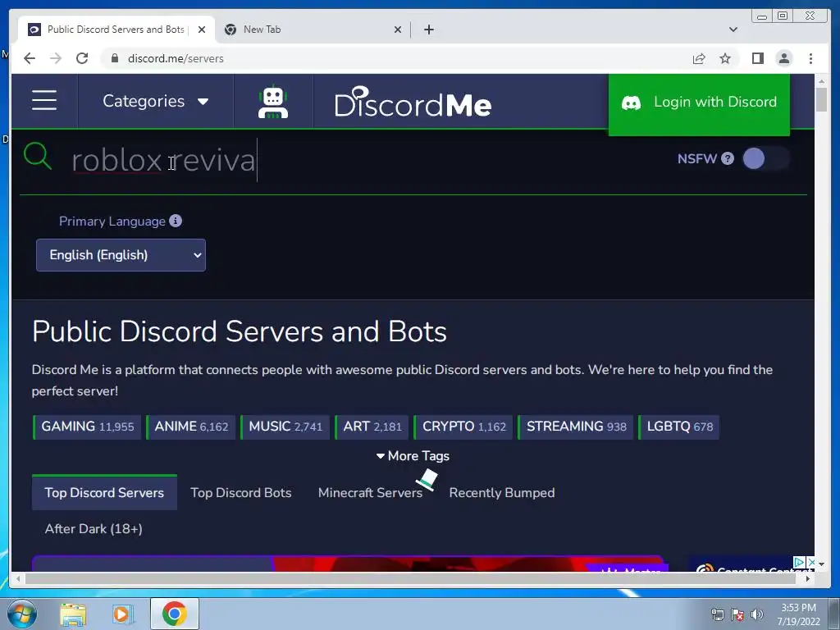Click the vertical page scrollbar thumb
The image size is (840, 630).
[x=822, y=99]
